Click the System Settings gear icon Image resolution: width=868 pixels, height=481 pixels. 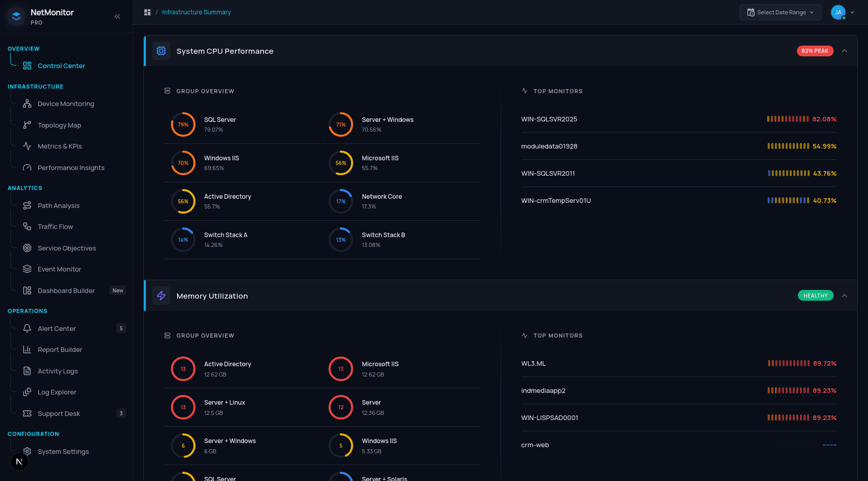(x=27, y=451)
